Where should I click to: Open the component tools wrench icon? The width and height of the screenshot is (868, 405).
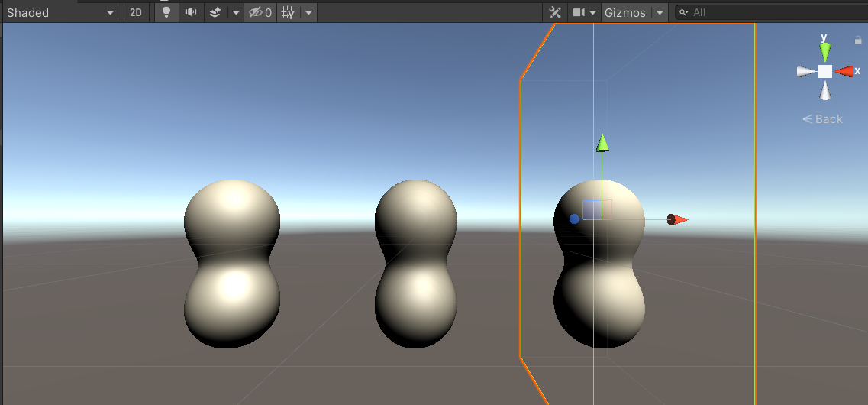555,12
